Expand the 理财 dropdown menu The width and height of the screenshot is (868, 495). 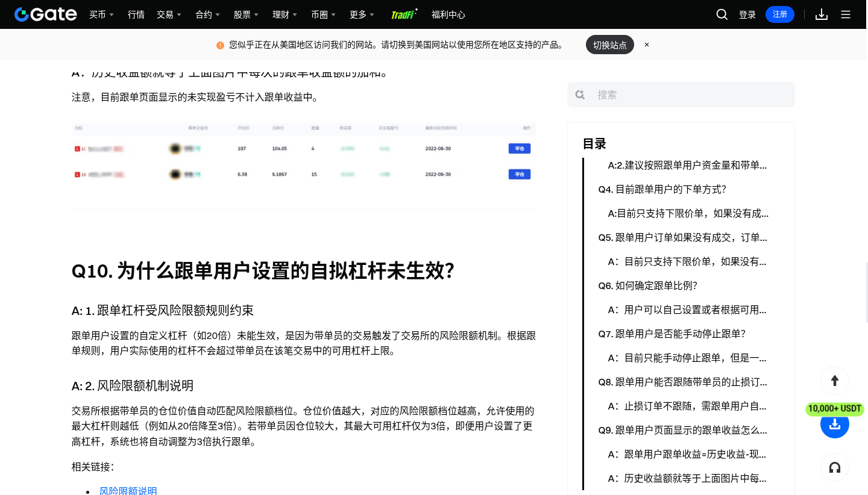[285, 14]
